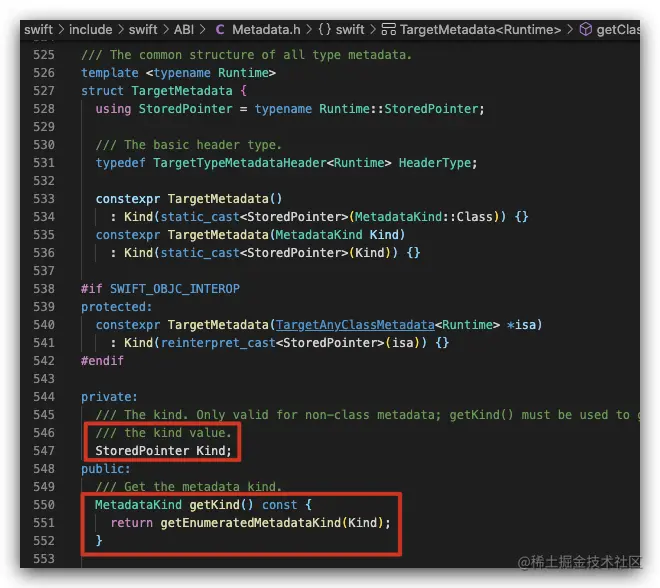Click the struct icon before TargetMetadata<Runtime>

point(388,29)
